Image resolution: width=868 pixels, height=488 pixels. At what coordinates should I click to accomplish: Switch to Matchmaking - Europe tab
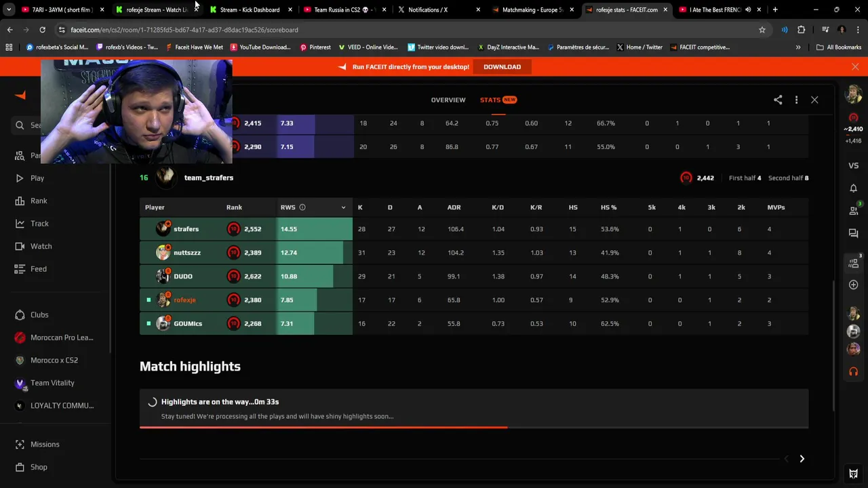[x=532, y=9]
